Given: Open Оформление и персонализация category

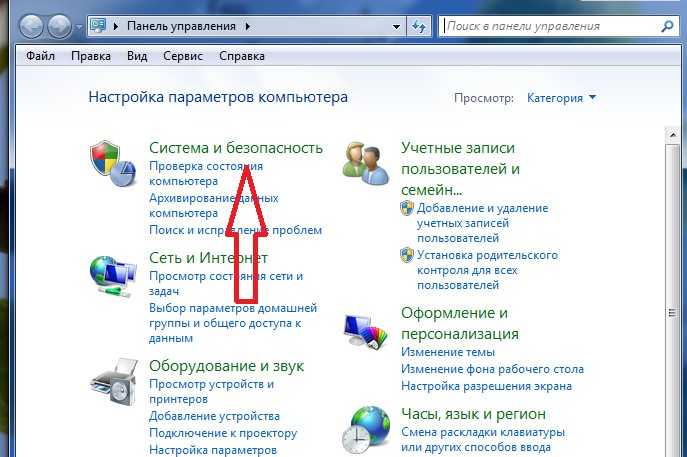Looking at the screenshot, I should (x=460, y=323).
